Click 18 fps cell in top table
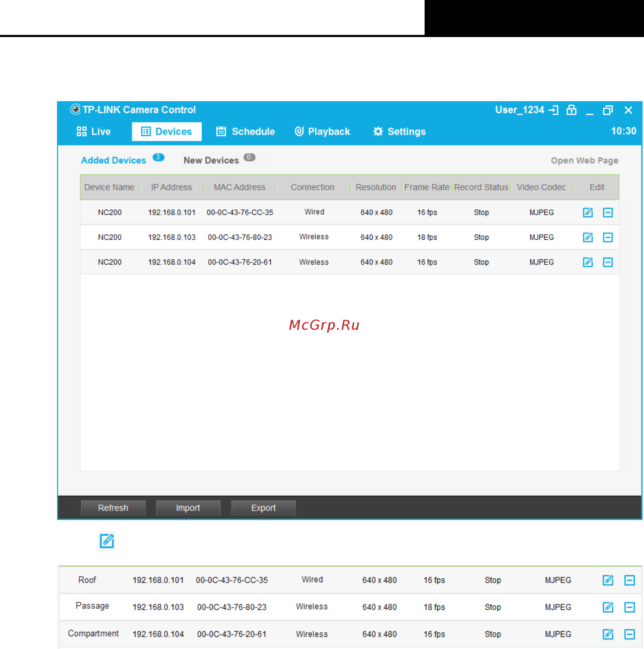 pos(427,237)
